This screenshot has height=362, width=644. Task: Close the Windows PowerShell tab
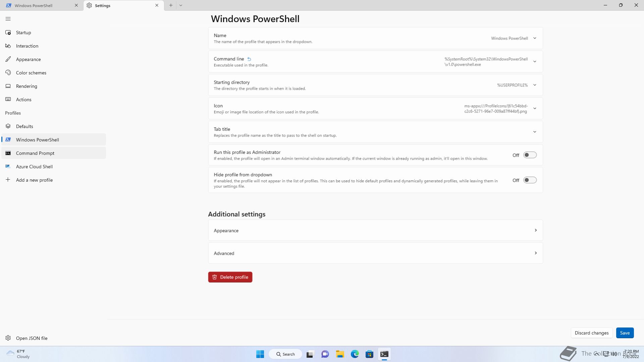point(76,5)
